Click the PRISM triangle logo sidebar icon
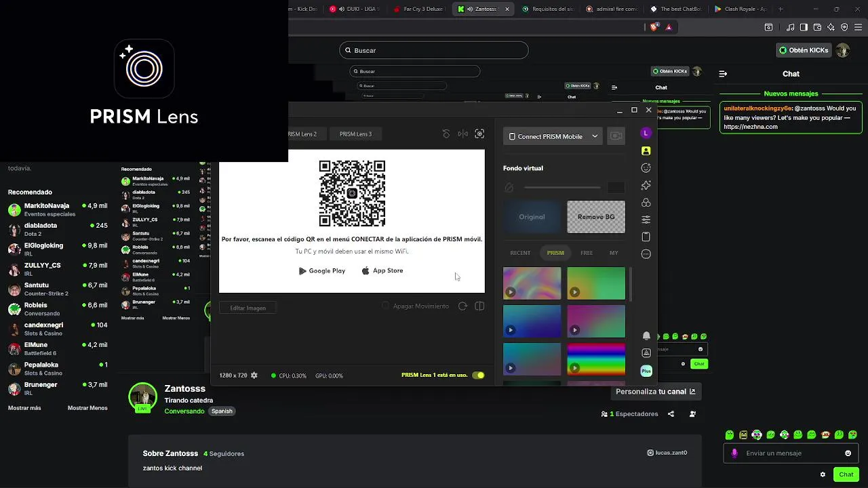 (646, 352)
